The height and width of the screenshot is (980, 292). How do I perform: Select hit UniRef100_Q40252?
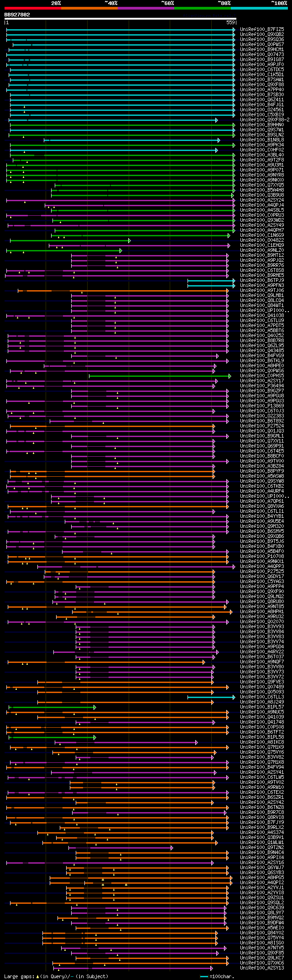[x=262, y=335]
